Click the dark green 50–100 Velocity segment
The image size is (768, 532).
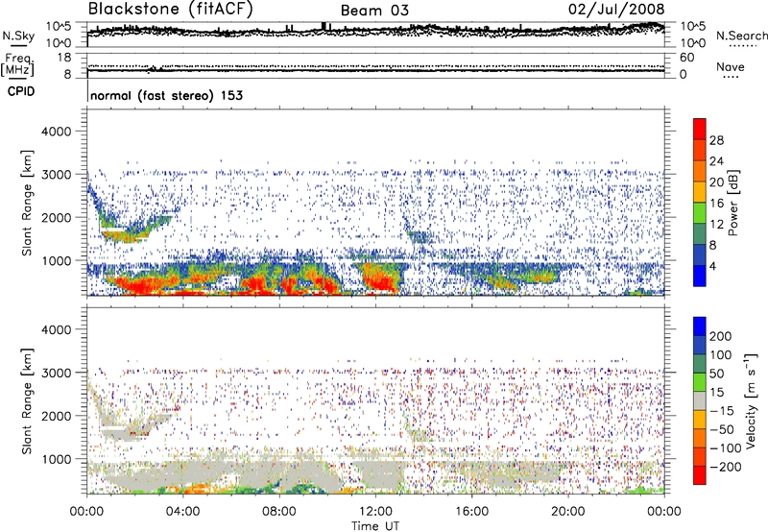(700, 364)
